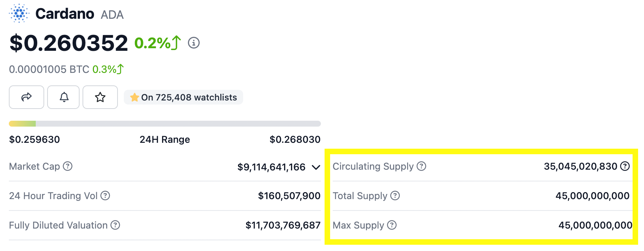Click the Circulating Supply help icon
644x251 pixels.
tap(421, 166)
